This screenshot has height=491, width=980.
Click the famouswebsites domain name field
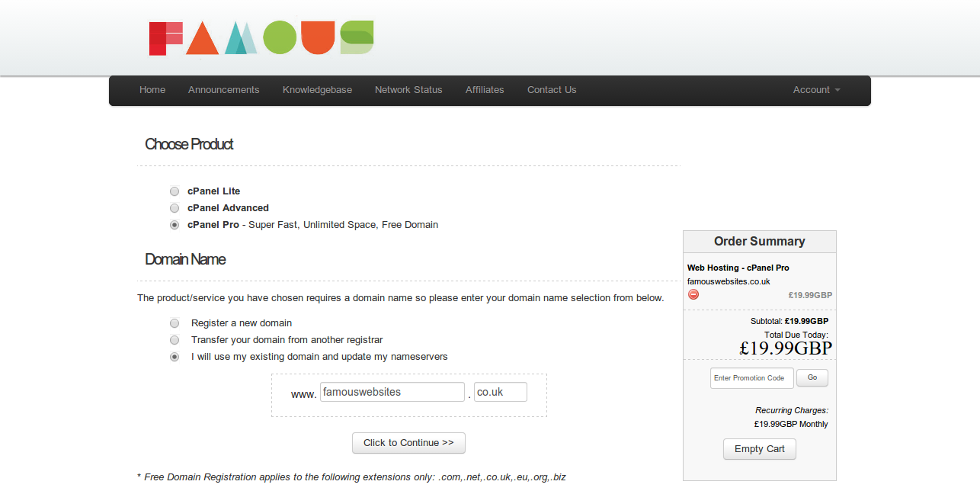click(392, 391)
